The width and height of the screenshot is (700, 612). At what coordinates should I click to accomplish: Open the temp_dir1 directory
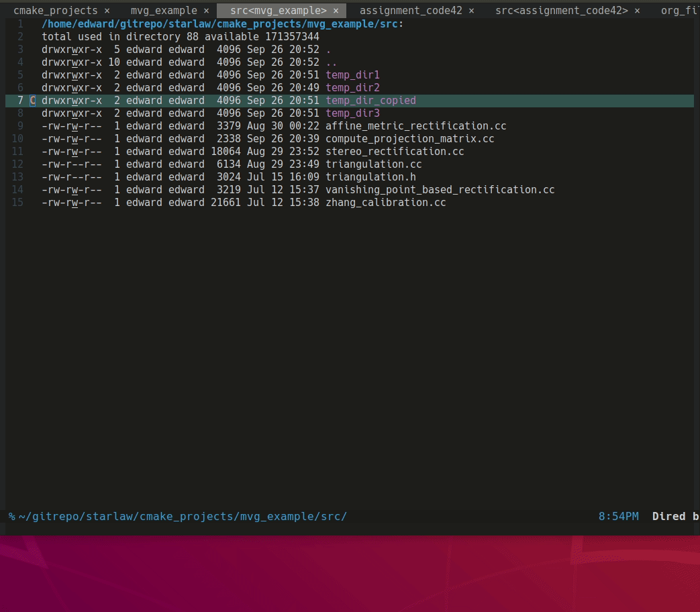pos(352,75)
